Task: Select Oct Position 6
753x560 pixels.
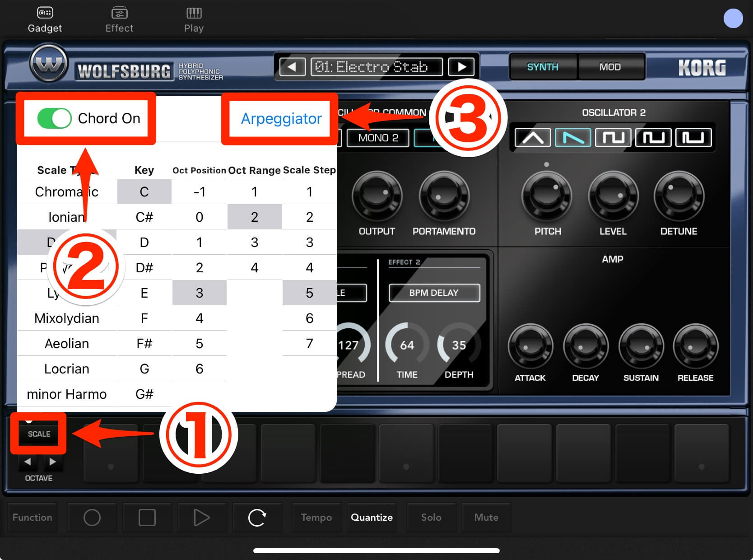Action: click(200, 369)
